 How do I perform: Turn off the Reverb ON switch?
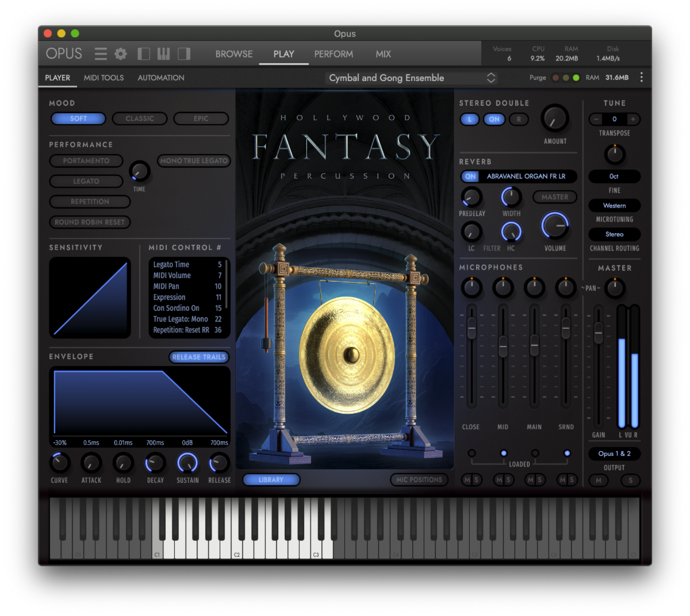pos(470,176)
